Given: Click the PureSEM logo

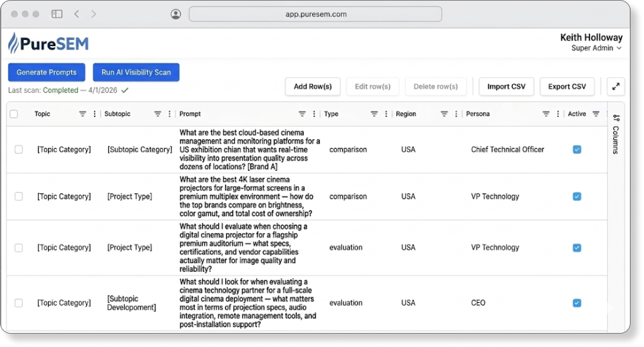Looking at the screenshot, I should click(x=48, y=43).
